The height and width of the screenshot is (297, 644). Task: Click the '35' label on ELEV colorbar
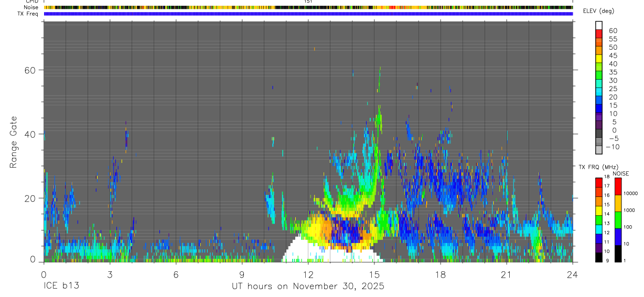click(x=613, y=72)
